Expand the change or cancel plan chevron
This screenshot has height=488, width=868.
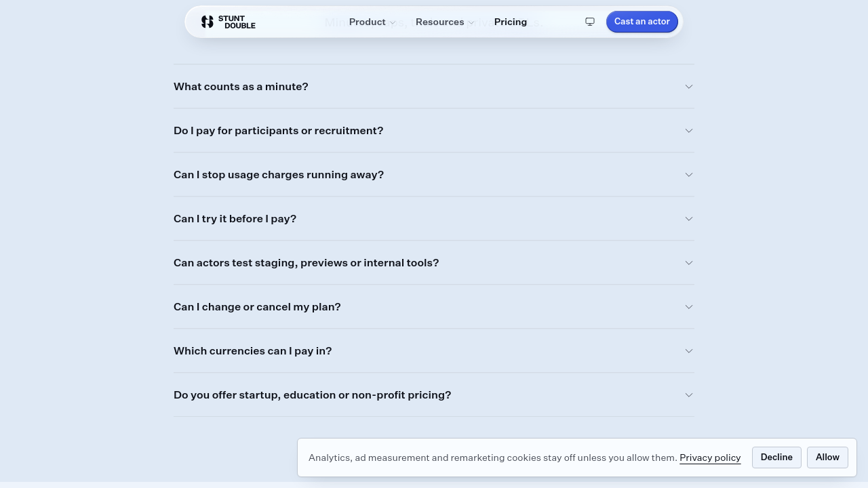(x=689, y=307)
